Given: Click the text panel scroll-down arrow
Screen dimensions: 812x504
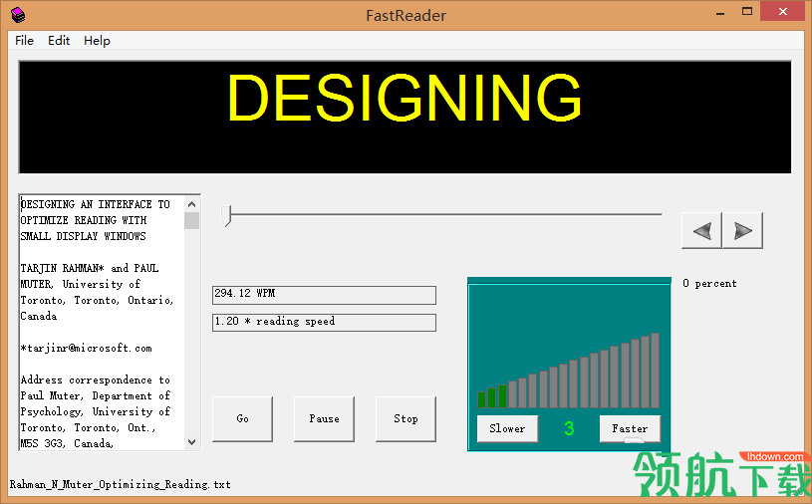Looking at the screenshot, I should click(x=191, y=442).
